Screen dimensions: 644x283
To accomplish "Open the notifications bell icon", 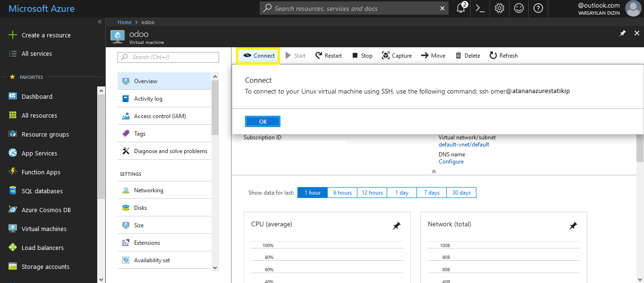I will pyautogui.click(x=461, y=8).
